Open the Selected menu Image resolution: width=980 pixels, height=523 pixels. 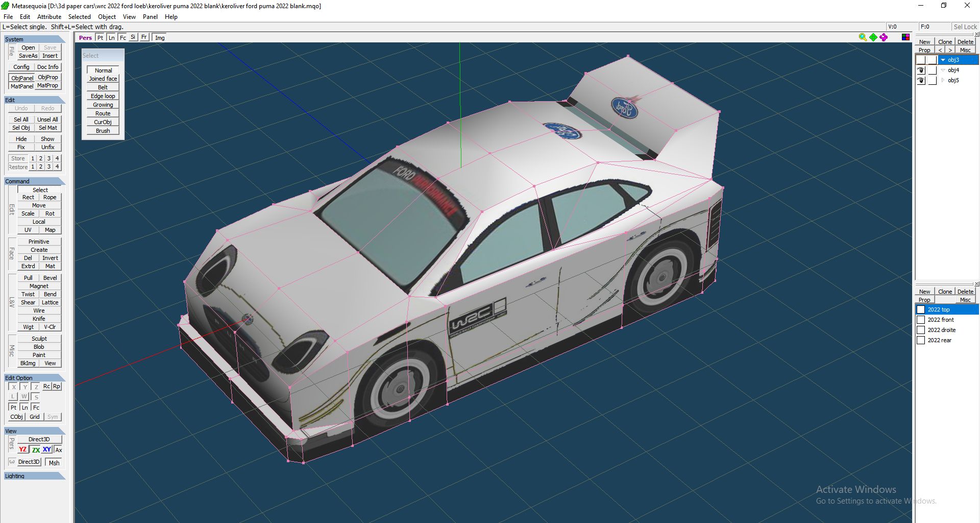[x=79, y=17]
